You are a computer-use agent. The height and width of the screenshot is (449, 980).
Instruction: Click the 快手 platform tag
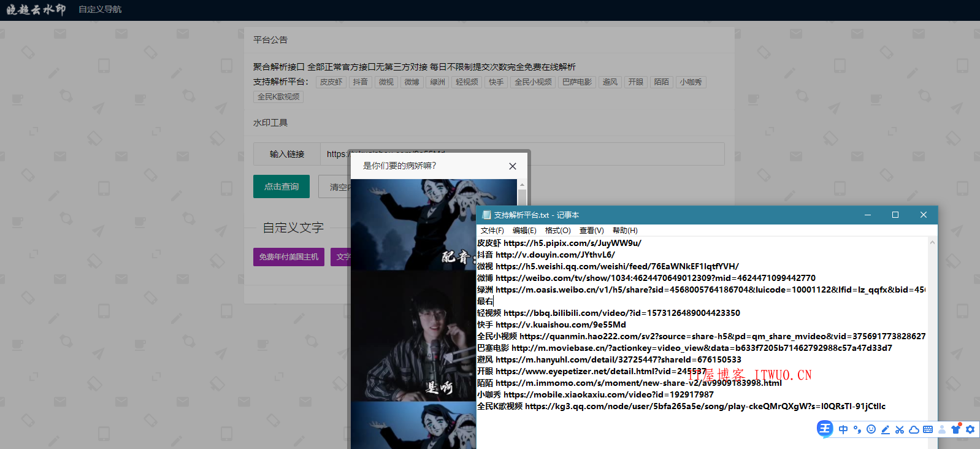[x=497, y=82]
